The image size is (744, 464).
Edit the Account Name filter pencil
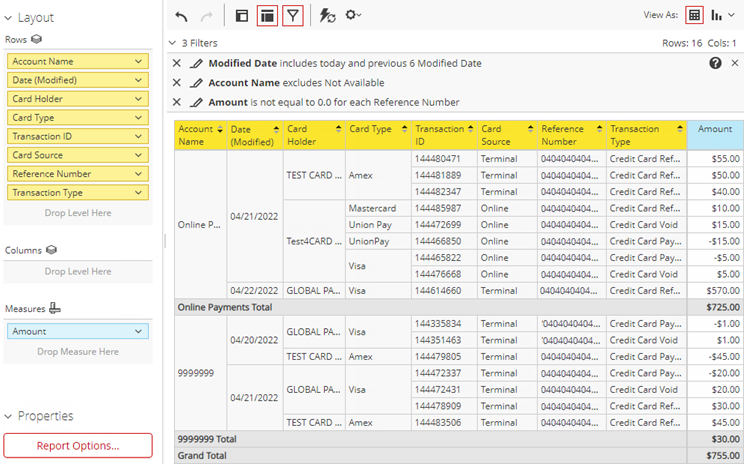[196, 83]
